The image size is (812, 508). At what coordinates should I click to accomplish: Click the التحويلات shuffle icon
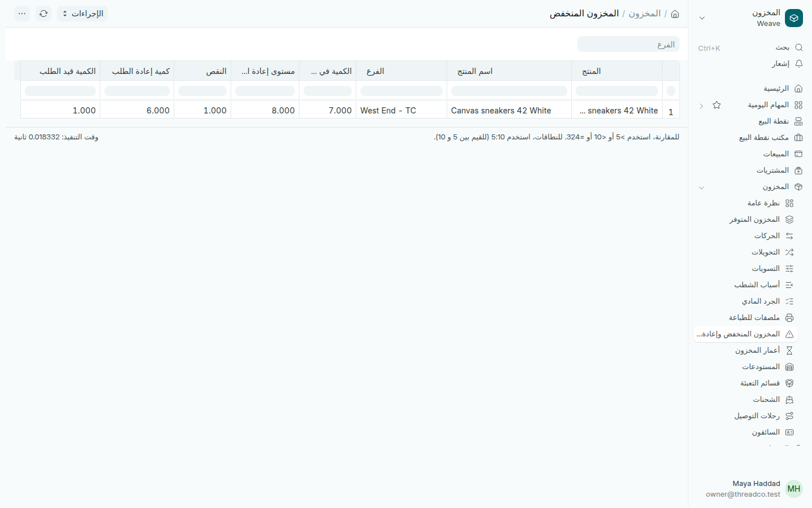coord(789,252)
